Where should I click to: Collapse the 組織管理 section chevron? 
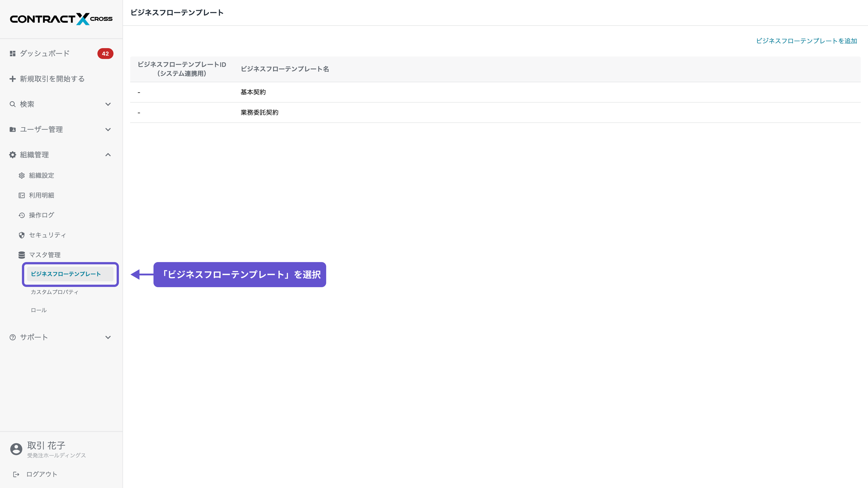[108, 155]
